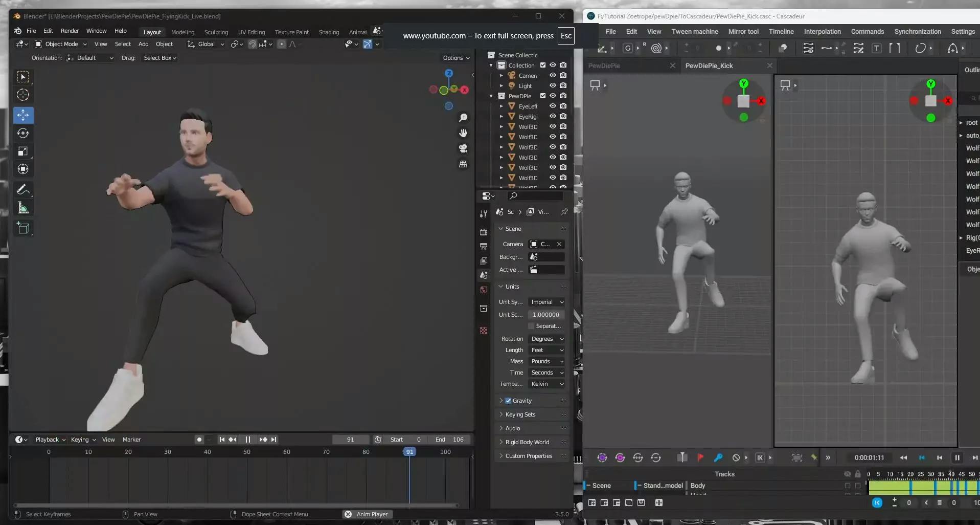Collapse the PewDPie collection tree

click(x=491, y=96)
